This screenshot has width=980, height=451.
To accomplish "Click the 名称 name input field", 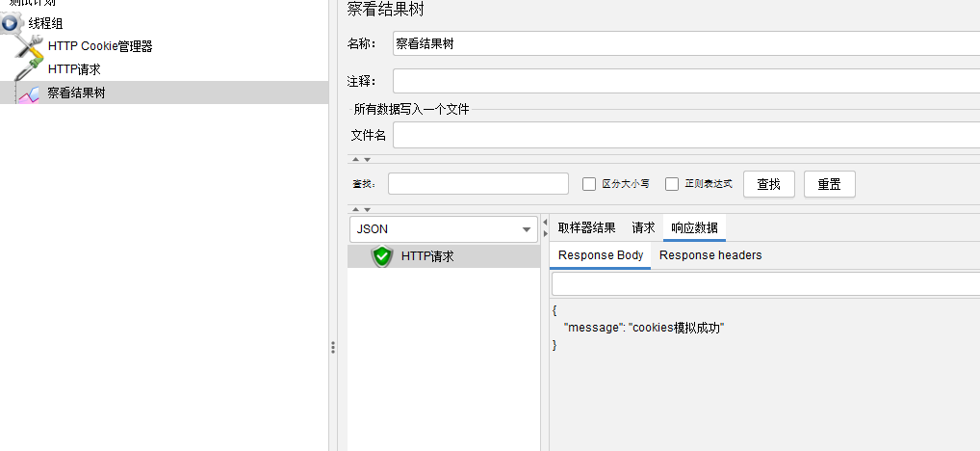I will click(686, 43).
